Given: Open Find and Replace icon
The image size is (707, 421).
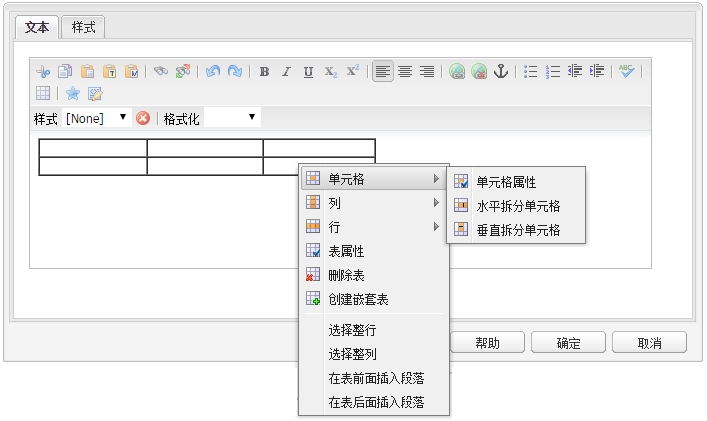Looking at the screenshot, I should (x=183, y=71).
